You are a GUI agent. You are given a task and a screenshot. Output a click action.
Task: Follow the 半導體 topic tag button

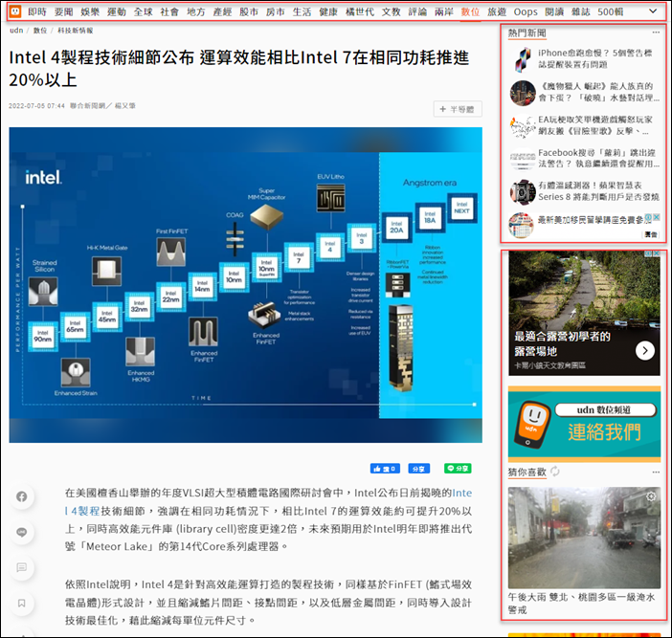[458, 109]
